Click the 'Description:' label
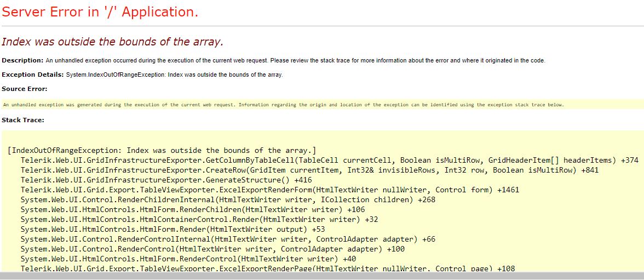644x280 pixels. tap(22, 60)
